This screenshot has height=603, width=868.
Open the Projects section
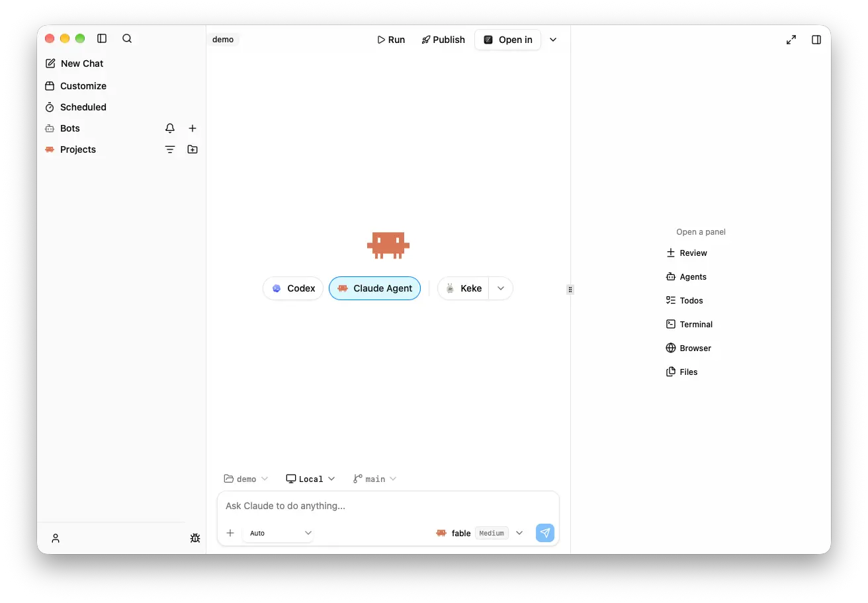[x=70, y=149]
